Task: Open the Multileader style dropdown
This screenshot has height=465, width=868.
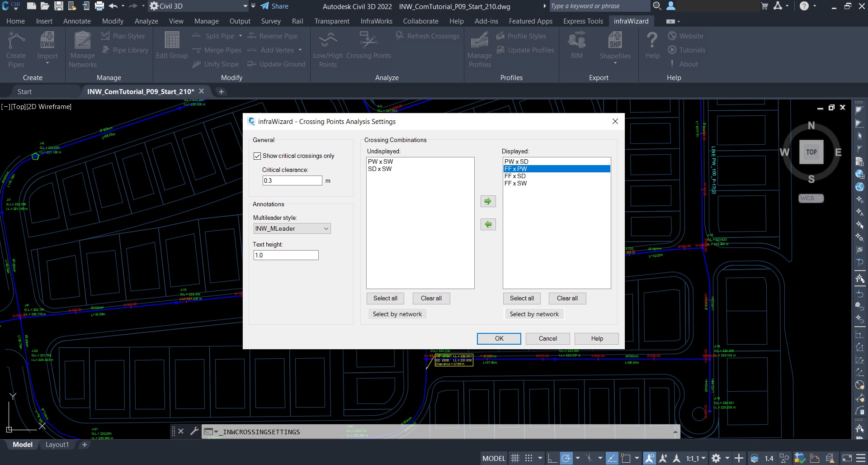Action: 292,228
